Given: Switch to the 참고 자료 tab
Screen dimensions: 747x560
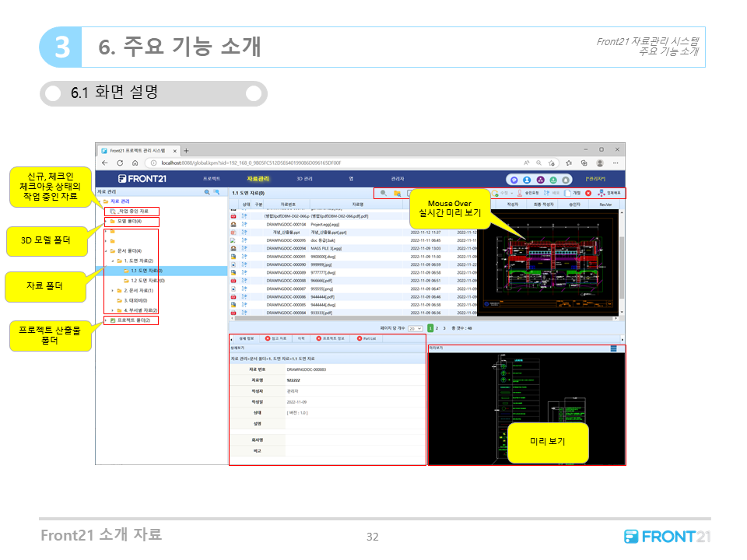Looking at the screenshot, I should pos(275,338).
